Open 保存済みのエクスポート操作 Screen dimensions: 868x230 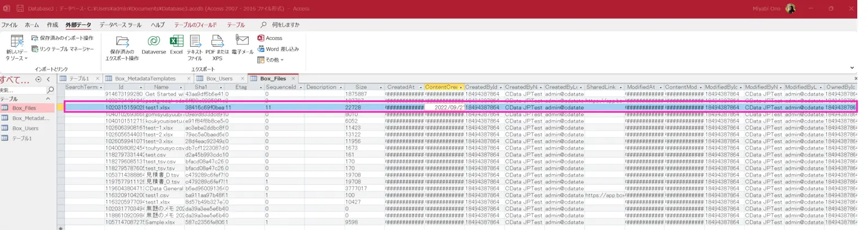122,47
